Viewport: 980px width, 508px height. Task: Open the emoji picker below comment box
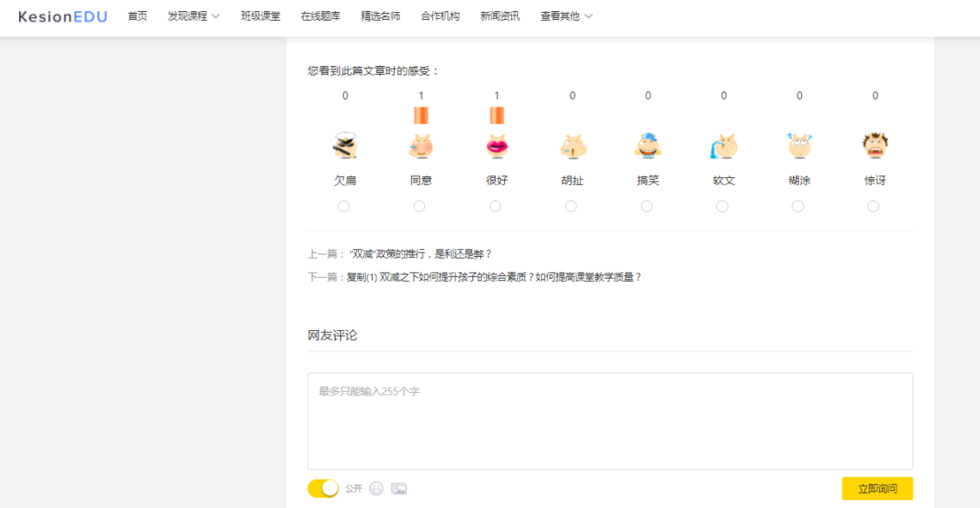(376, 488)
